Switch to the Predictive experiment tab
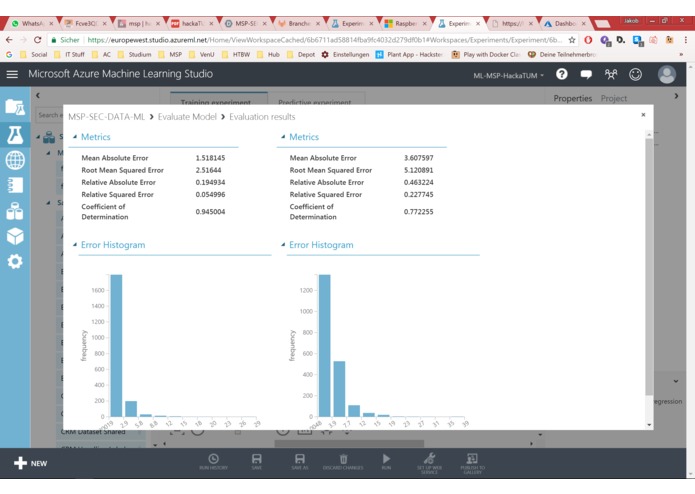This screenshot has height=494, width=695. pyautogui.click(x=316, y=99)
